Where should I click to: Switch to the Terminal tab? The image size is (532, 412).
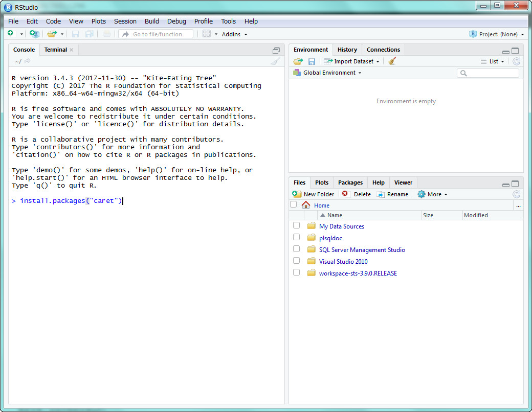(x=56, y=50)
